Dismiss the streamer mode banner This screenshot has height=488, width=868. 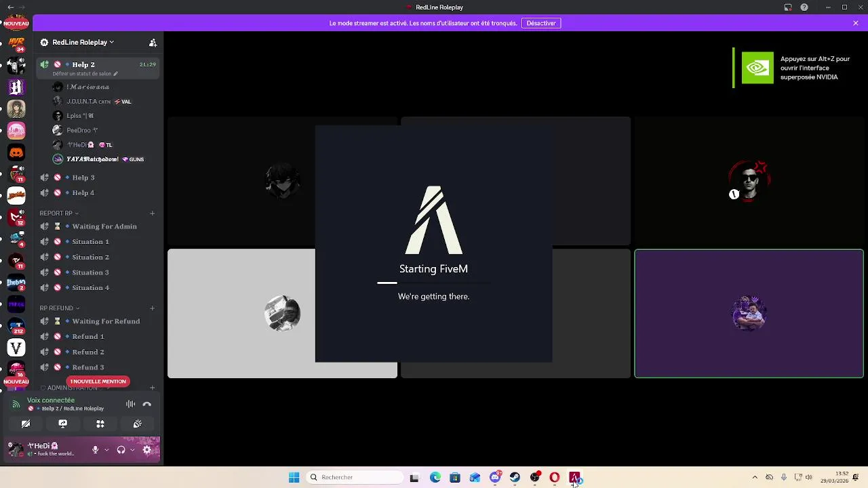856,23
